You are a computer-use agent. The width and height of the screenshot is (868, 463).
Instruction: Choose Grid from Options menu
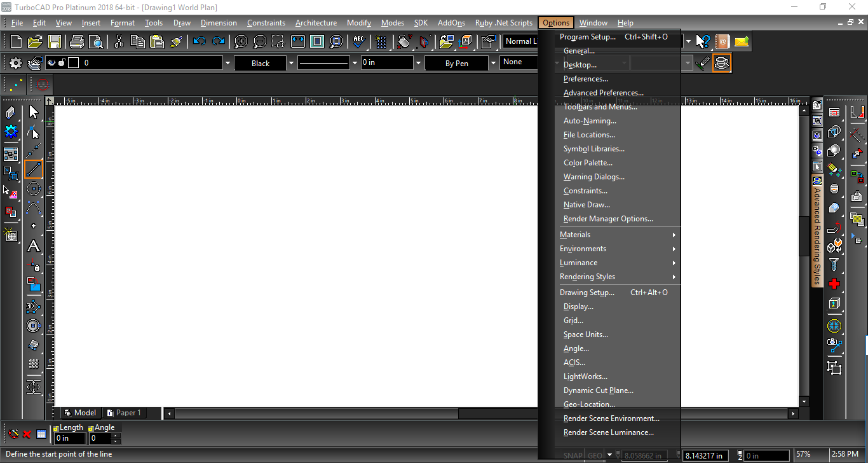pos(617,321)
